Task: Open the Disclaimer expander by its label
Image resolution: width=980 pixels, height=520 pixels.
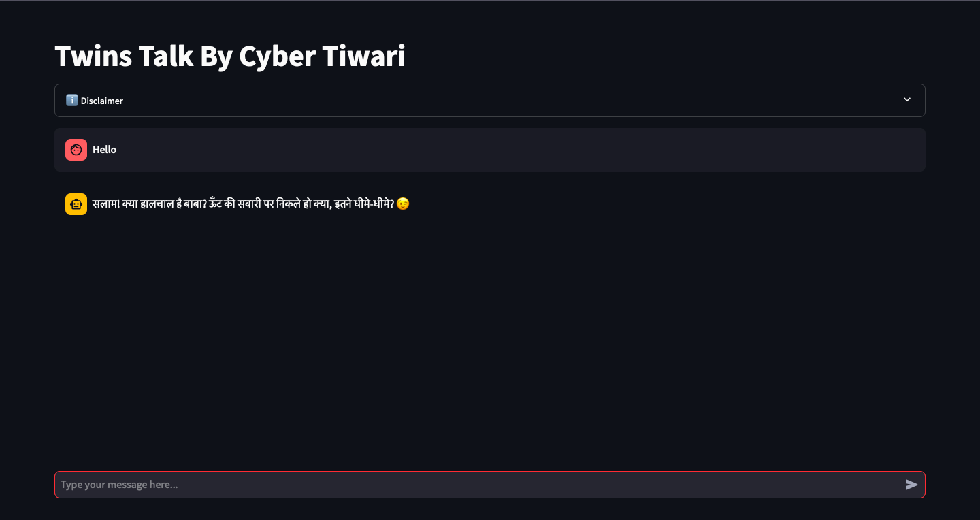Action: (x=102, y=101)
